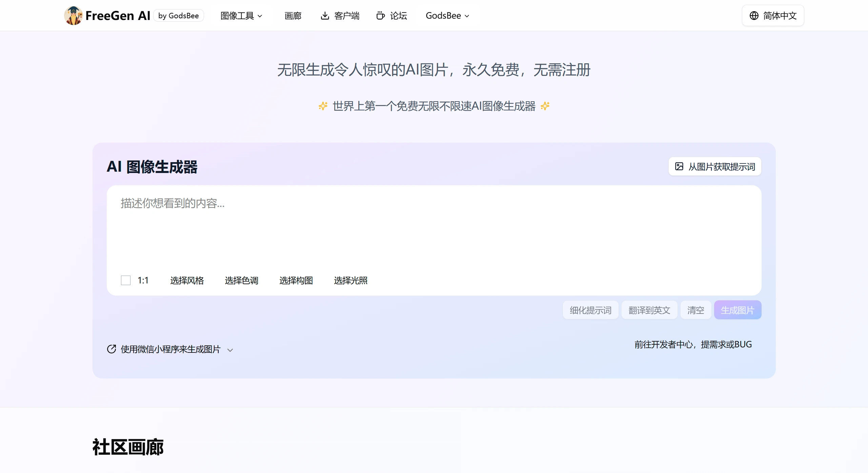Screen dimensions: 868x473
Task: Click the right sparkle icon near subtitle
Action: 545,106
